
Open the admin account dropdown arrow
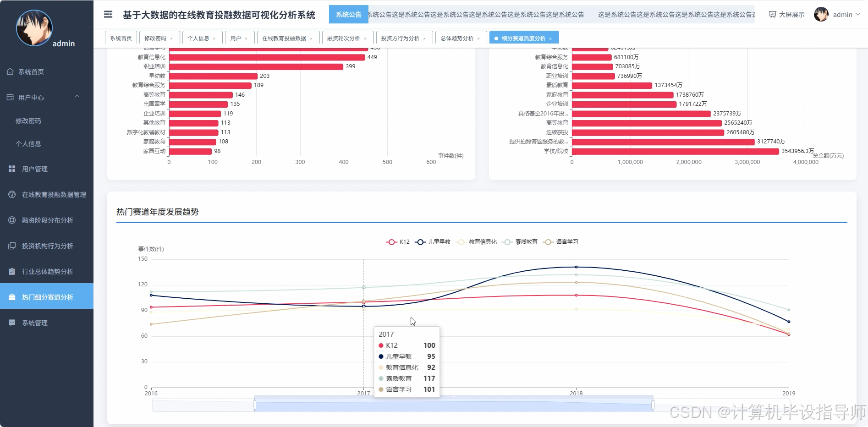[x=858, y=15]
